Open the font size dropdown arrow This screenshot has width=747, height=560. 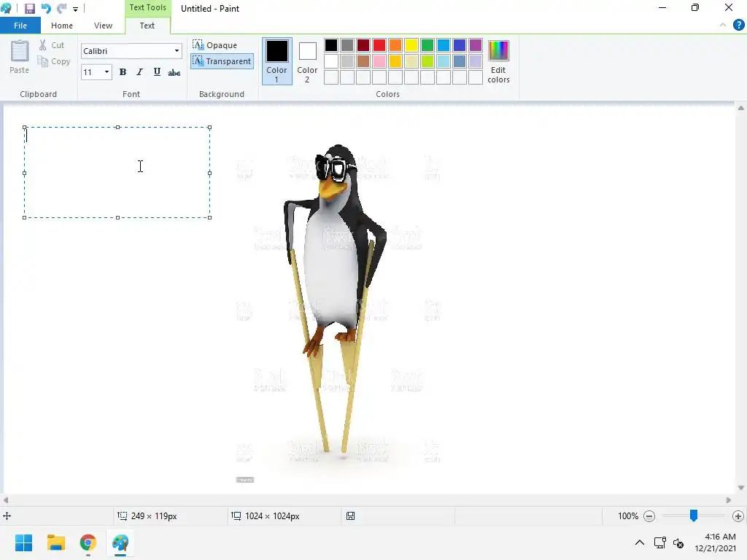[107, 72]
